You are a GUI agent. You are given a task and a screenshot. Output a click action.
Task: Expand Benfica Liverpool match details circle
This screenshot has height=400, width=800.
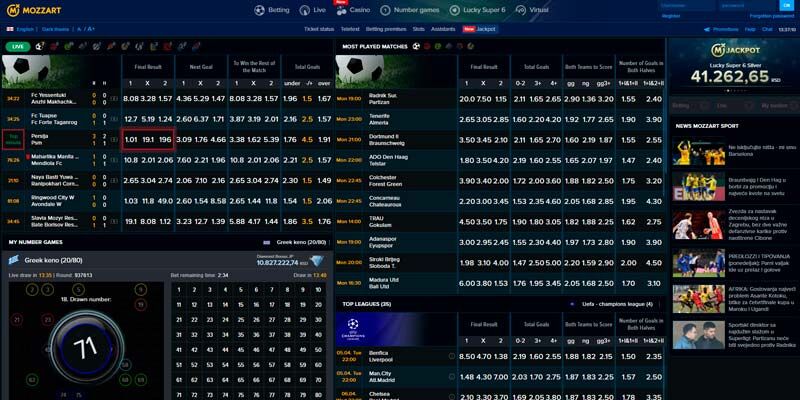(452, 356)
